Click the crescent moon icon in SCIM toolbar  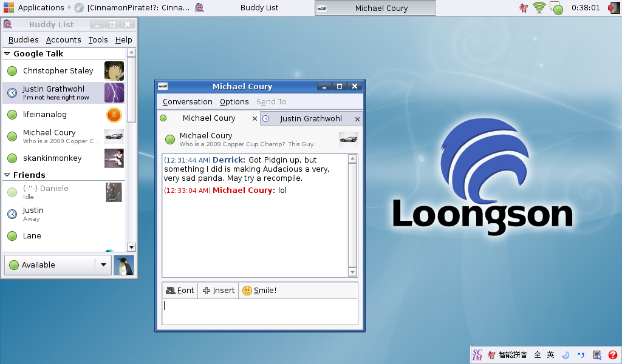tap(566, 355)
